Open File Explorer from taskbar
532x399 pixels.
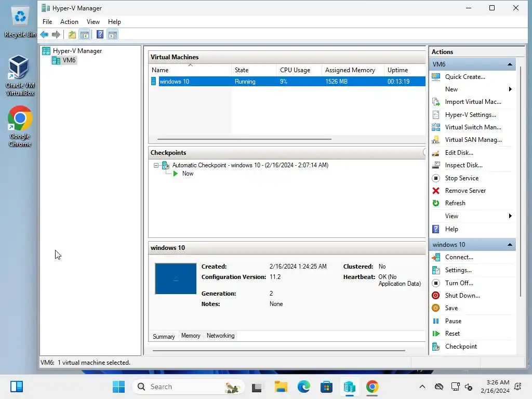281,387
